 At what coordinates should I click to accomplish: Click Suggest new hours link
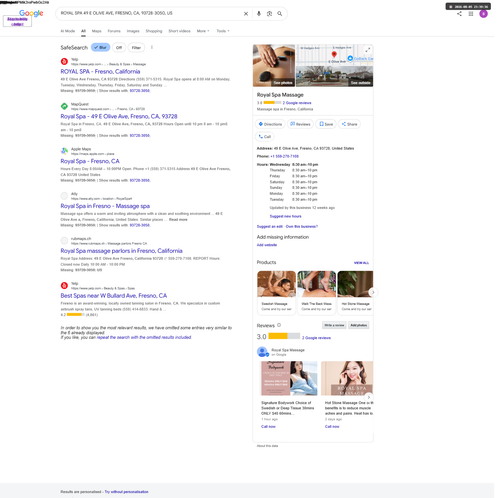[285, 216]
